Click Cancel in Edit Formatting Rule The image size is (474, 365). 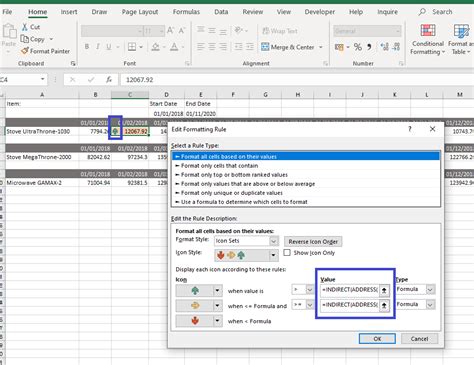419,339
